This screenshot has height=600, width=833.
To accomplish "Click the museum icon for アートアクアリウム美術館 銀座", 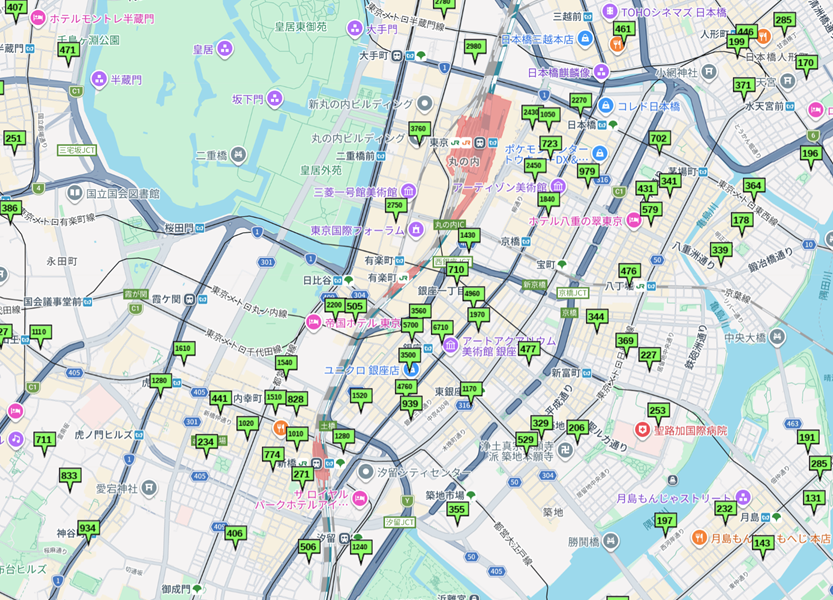I will [451, 345].
